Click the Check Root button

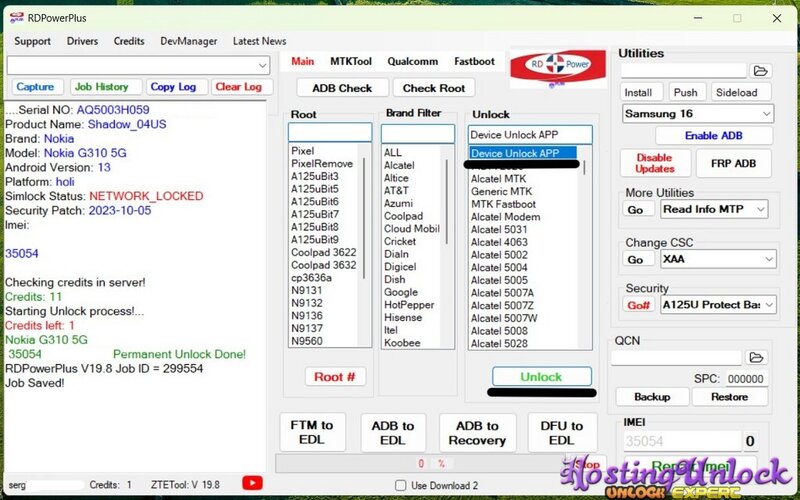pyautogui.click(x=434, y=88)
